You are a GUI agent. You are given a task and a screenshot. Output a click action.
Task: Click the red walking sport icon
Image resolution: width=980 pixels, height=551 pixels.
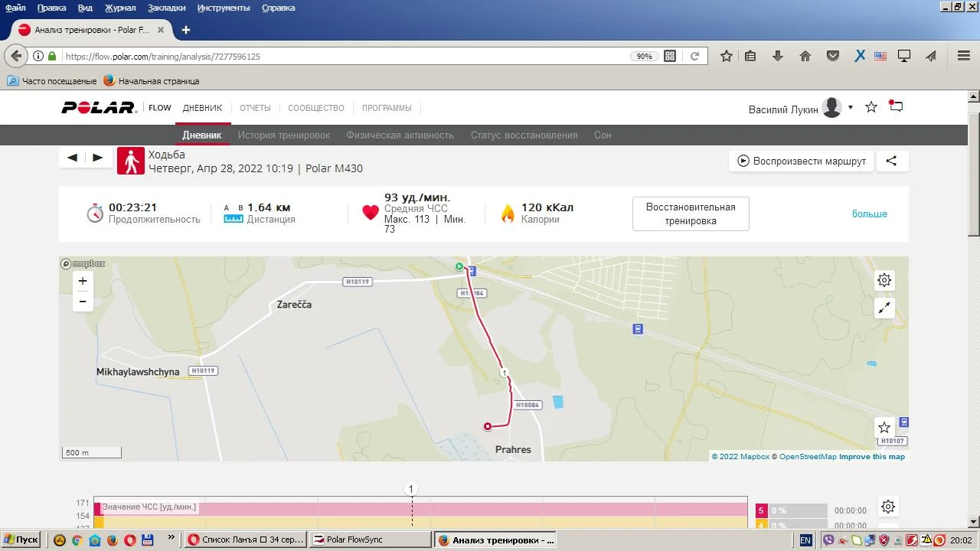tap(131, 161)
